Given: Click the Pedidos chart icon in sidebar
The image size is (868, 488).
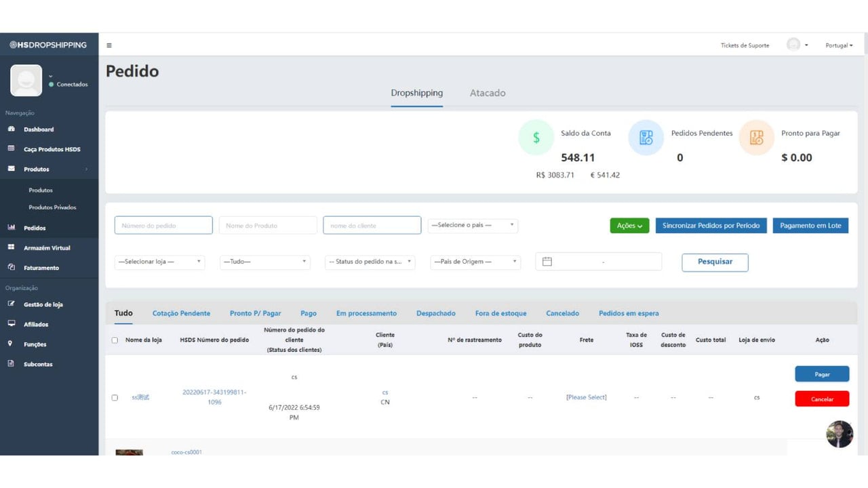Looking at the screenshot, I should click(11, 228).
